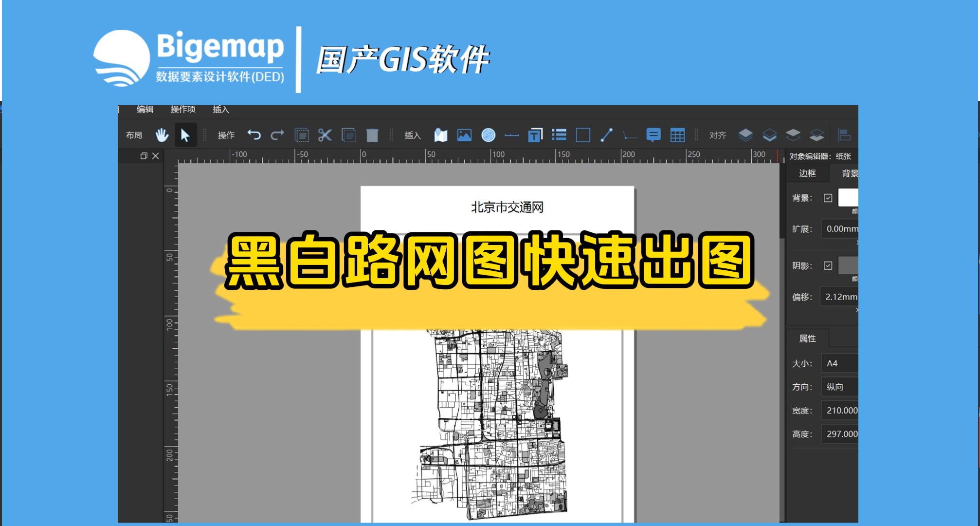The height and width of the screenshot is (526, 980).
Task: Click the 布局 toolbar label
Action: pos(134,135)
